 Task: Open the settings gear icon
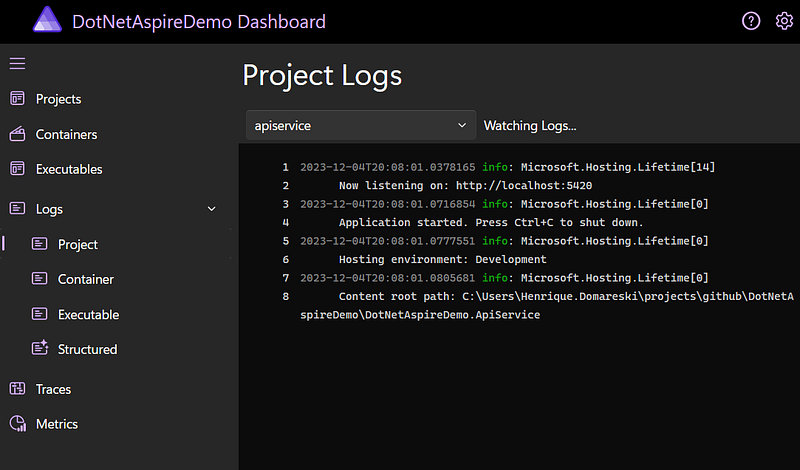[784, 21]
